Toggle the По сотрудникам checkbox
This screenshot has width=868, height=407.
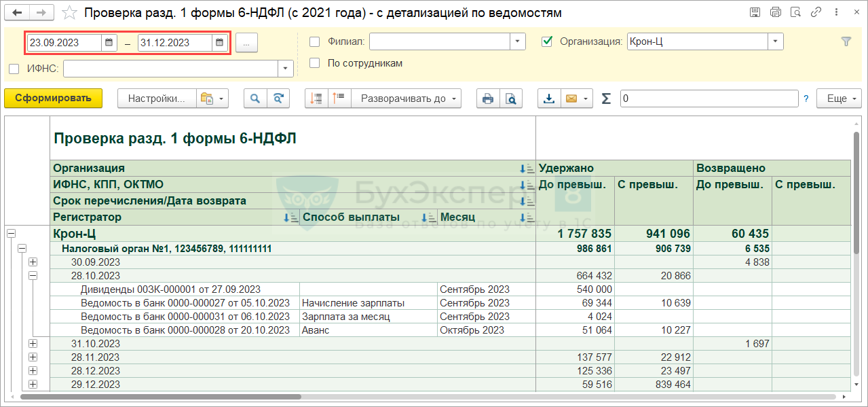(314, 63)
